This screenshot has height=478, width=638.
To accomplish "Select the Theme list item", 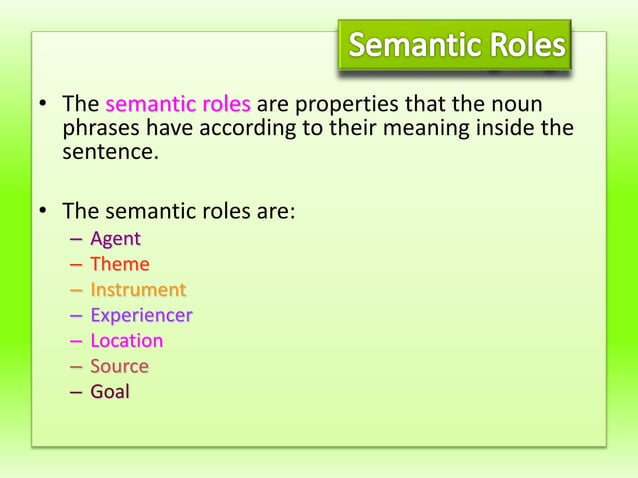I will pos(120,264).
